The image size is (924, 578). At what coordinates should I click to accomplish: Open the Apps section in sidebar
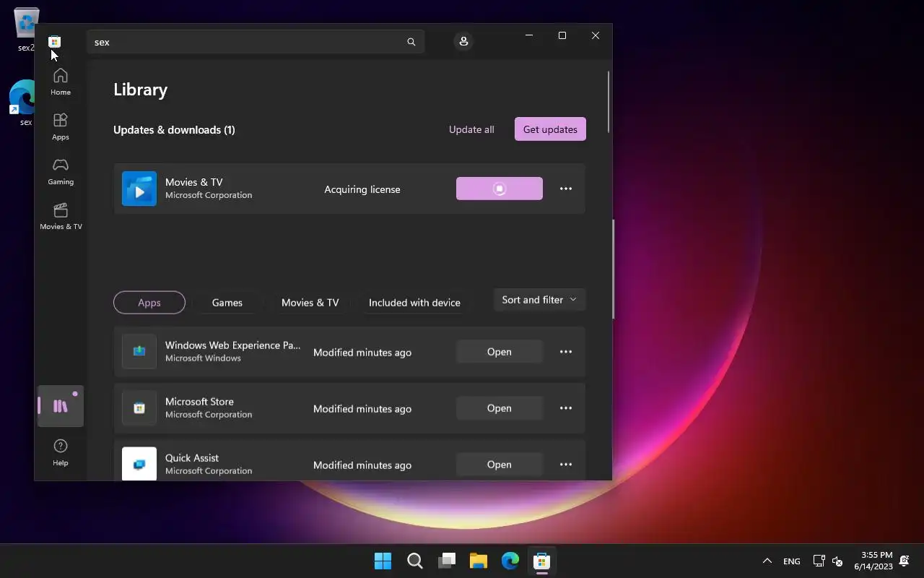[61, 126]
